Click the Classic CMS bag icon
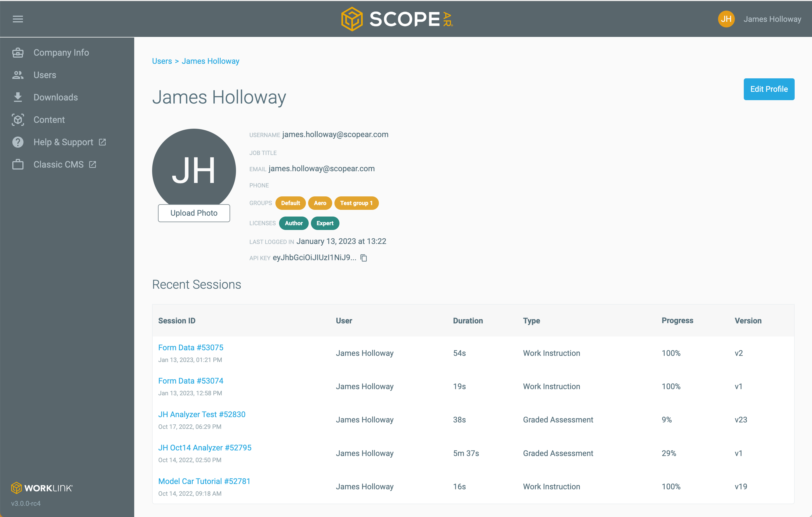Viewport: 812px width, 517px height. 18,164
